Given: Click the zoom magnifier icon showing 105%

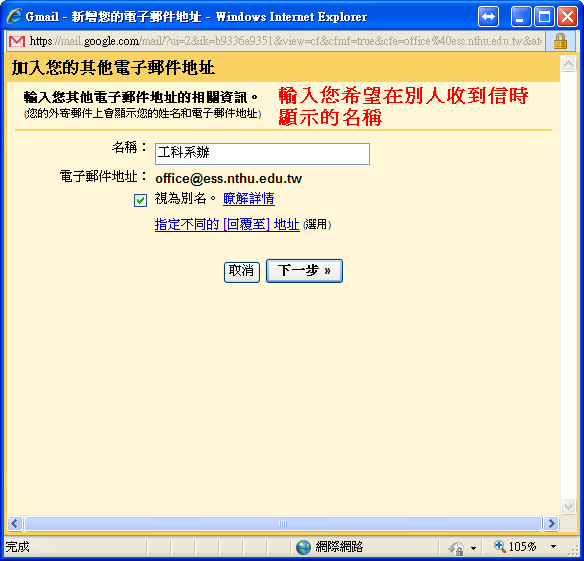Looking at the screenshot, I should tap(499, 546).
